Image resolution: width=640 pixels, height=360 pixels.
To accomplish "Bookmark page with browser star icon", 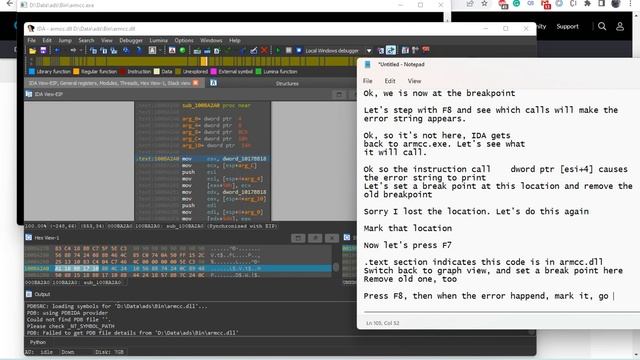I will pos(484,4).
